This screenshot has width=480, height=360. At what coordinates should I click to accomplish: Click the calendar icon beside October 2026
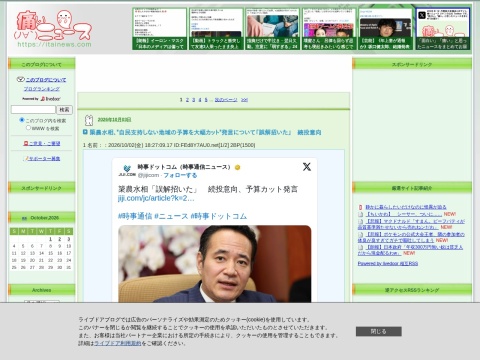(x=24, y=218)
